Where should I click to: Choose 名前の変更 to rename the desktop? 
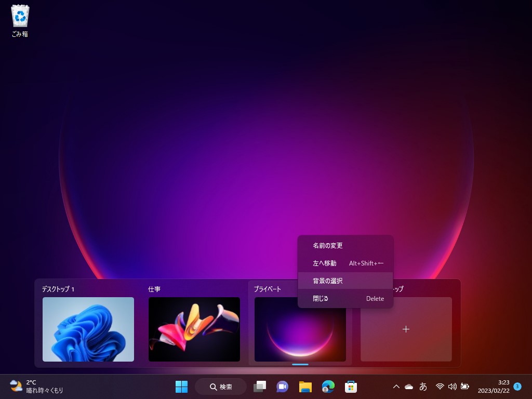327,245
